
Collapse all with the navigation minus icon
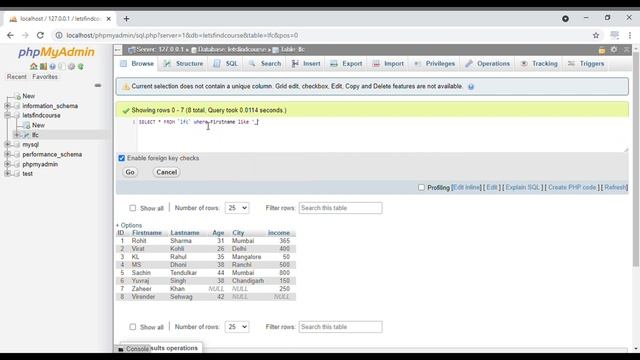(98, 85)
